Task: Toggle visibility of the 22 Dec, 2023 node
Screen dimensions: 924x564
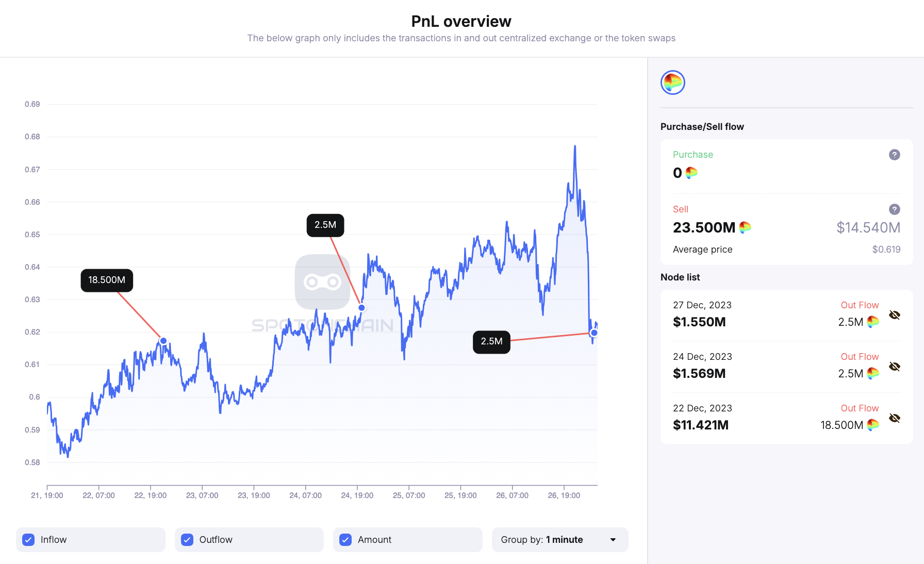Action: click(x=896, y=418)
